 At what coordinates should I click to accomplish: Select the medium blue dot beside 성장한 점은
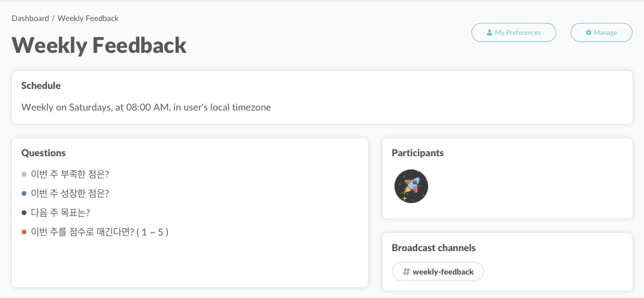click(x=24, y=193)
